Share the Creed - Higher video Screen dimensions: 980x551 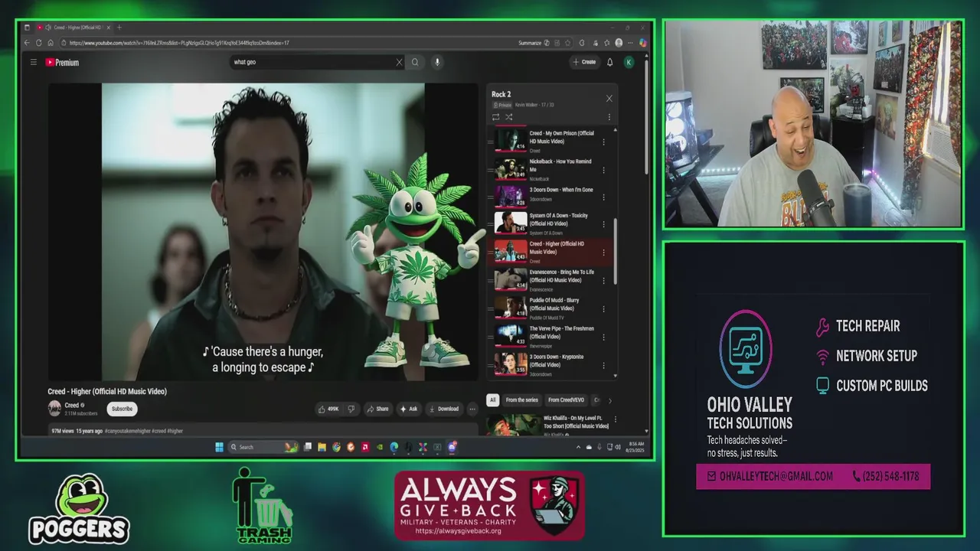pos(377,409)
